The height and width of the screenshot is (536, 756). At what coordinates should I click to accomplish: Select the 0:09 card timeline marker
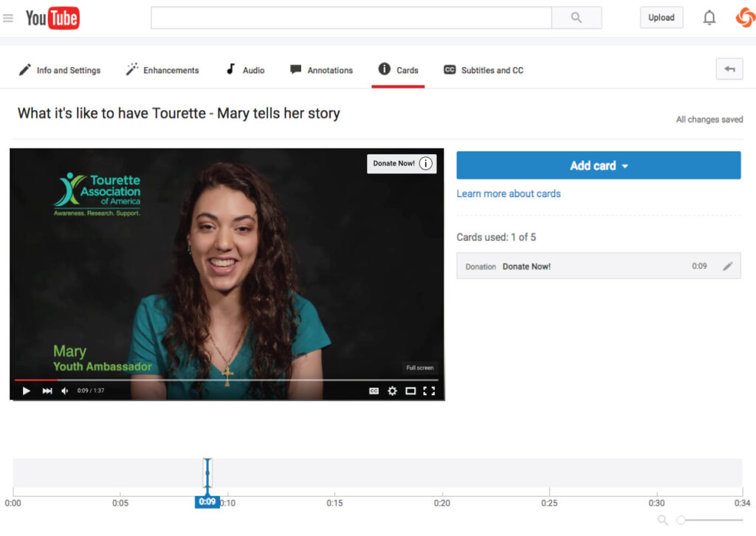(x=207, y=473)
